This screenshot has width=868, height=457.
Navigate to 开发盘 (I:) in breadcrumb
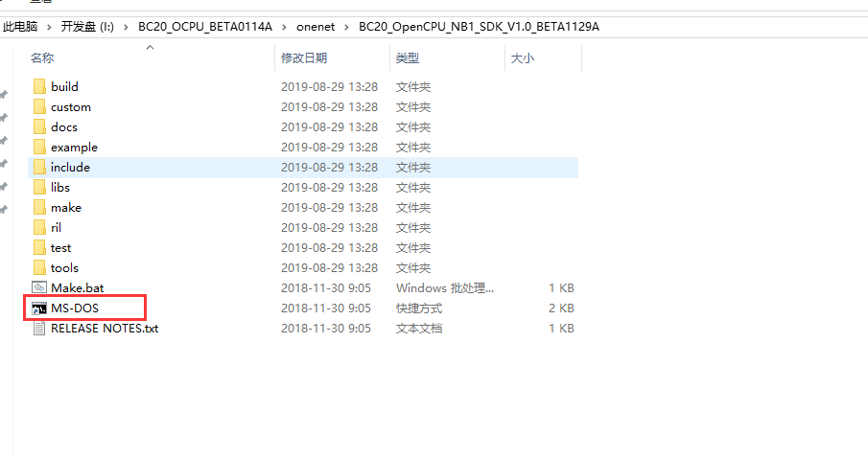click(87, 27)
